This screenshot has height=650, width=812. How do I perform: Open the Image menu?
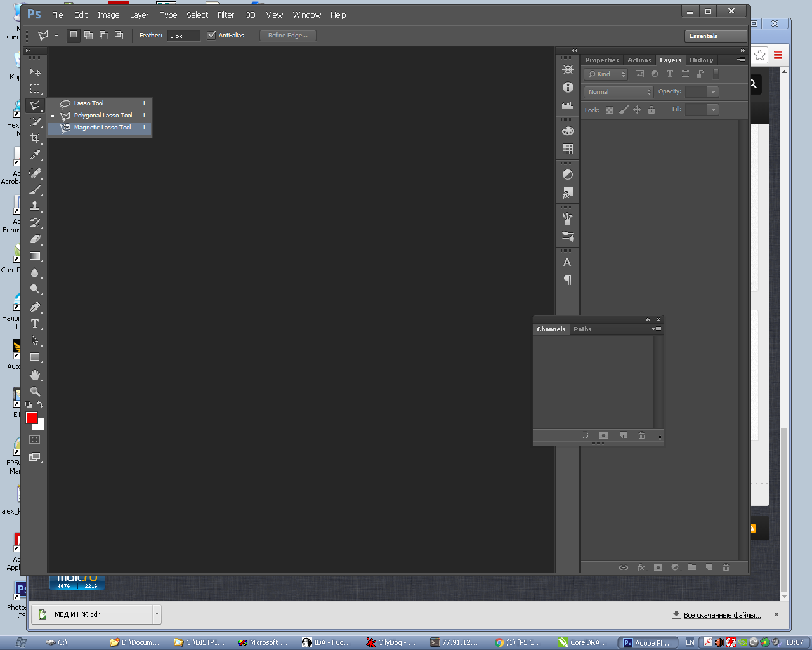coord(108,15)
